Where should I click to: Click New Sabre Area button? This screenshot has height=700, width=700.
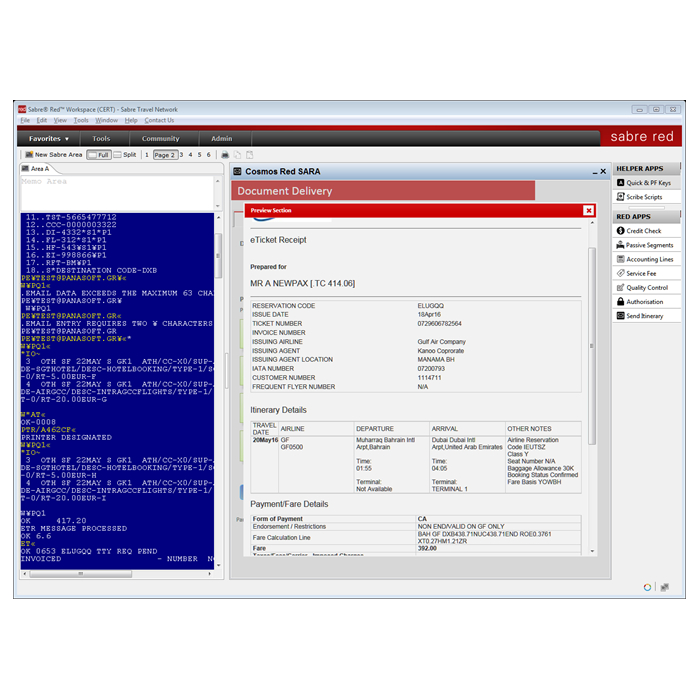(x=53, y=155)
